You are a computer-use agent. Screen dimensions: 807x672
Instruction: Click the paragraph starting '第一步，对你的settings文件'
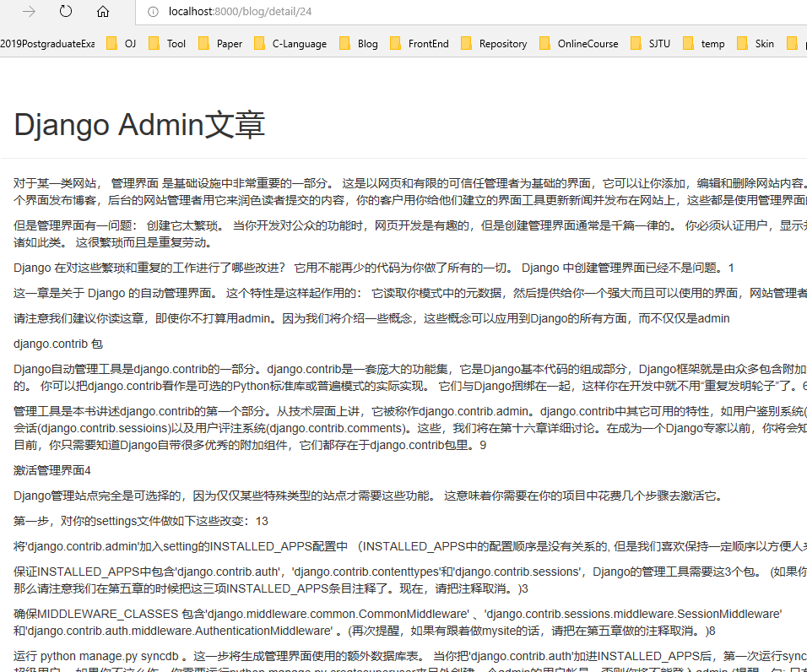pyautogui.click(x=140, y=521)
